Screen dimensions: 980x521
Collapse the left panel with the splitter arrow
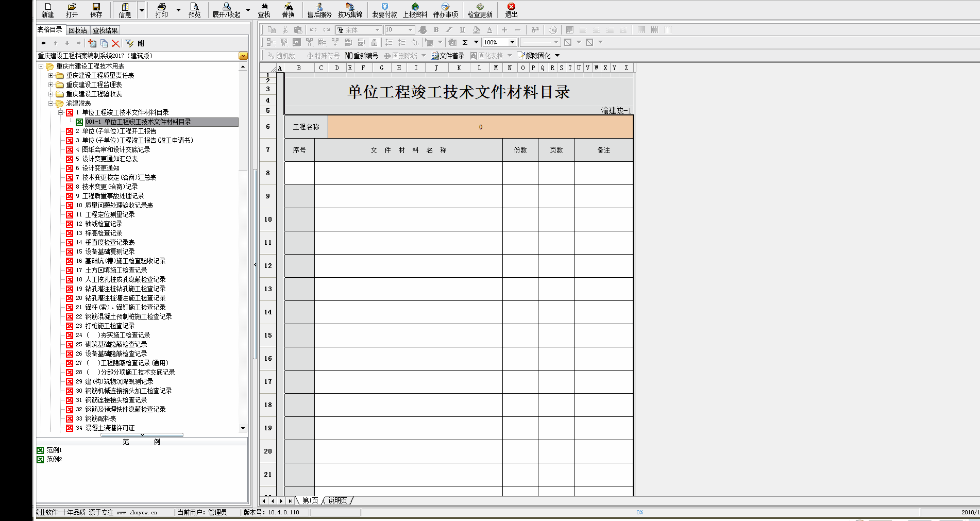pos(255,264)
